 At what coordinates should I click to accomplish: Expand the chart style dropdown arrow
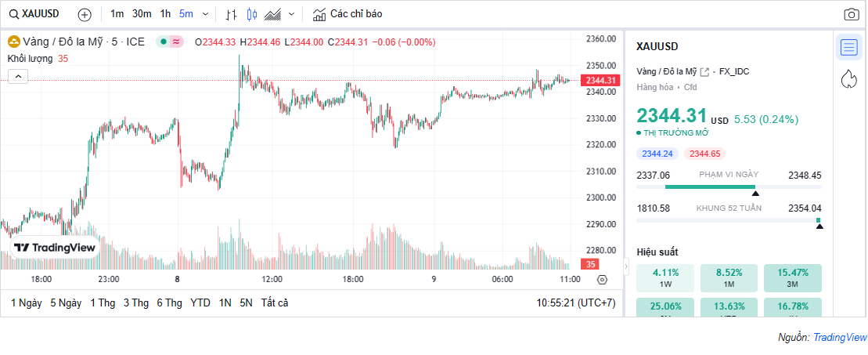pyautogui.click(x=292, y=14)
